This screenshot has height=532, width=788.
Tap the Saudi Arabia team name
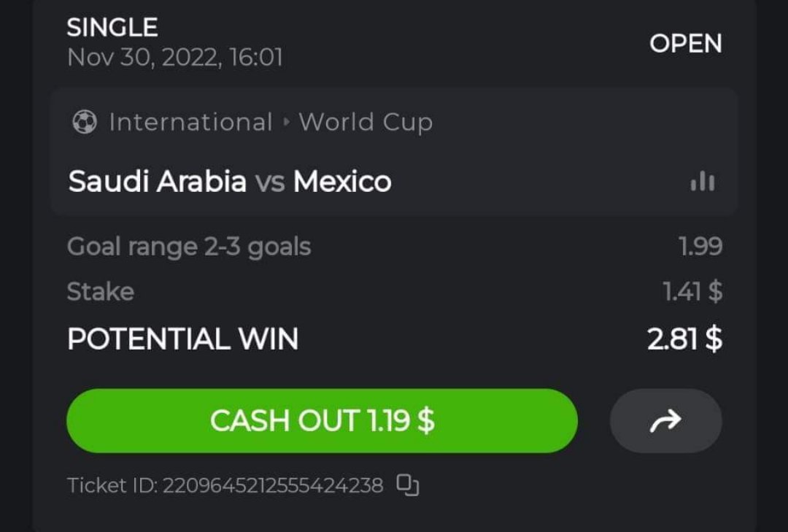[x=157, y=181]
